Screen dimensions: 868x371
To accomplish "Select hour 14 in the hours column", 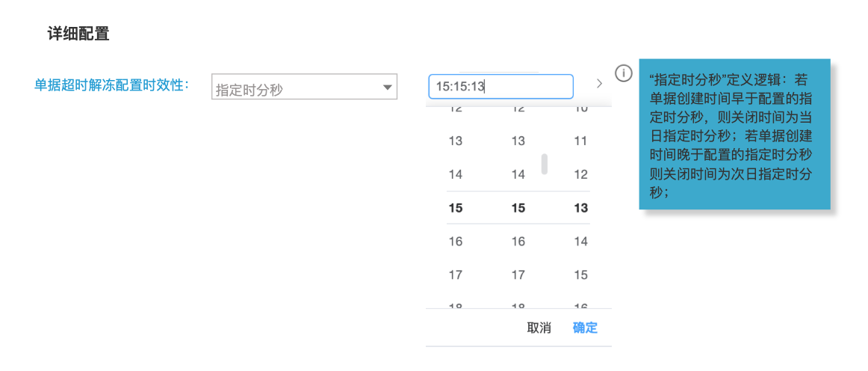I will click(455, 175).
